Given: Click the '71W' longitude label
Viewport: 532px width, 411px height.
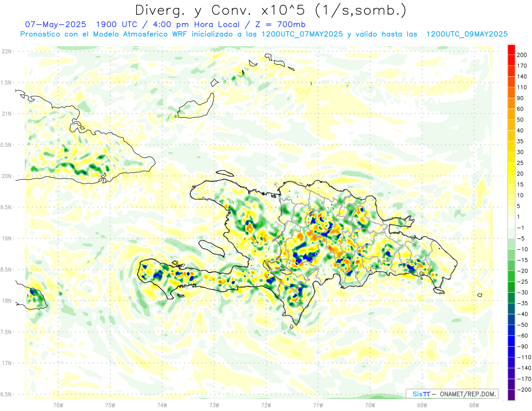Looking at the screenshot, I should (x=318, y=405).
